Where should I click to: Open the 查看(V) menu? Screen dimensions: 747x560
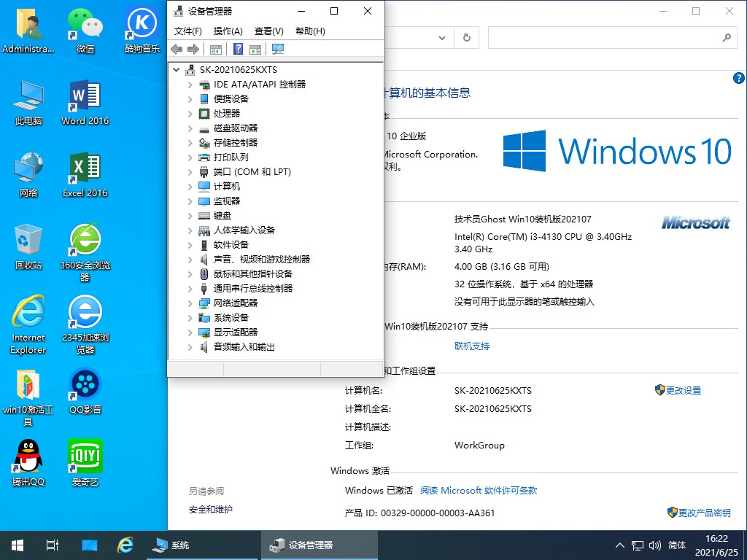pos(268,31)
